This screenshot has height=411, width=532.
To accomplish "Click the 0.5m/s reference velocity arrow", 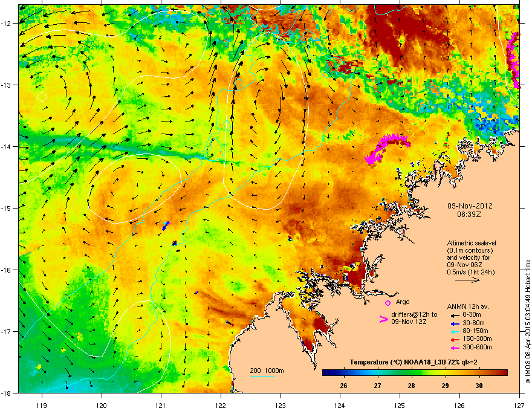I will tap(467, 280).
